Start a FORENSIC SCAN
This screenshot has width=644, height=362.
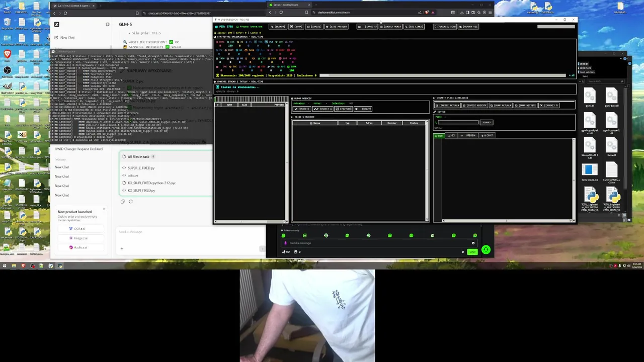pyautogui.click(x=445, y=27)
